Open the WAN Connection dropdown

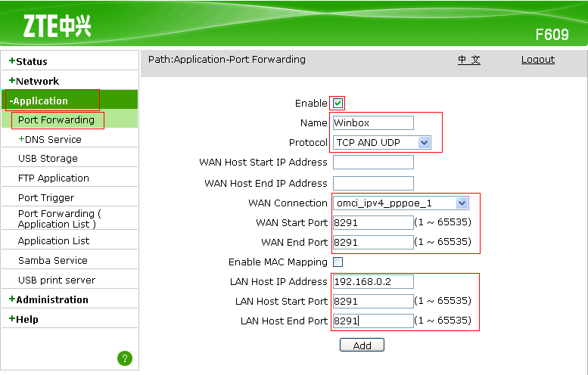tap(400, 203)
